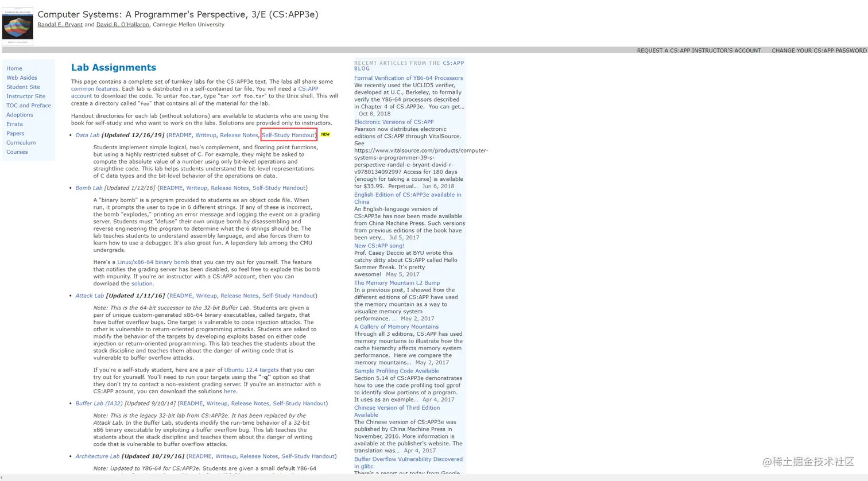Open Errata in the sidebar
Viewport: 868px width, 481px height.
point(15,124)
